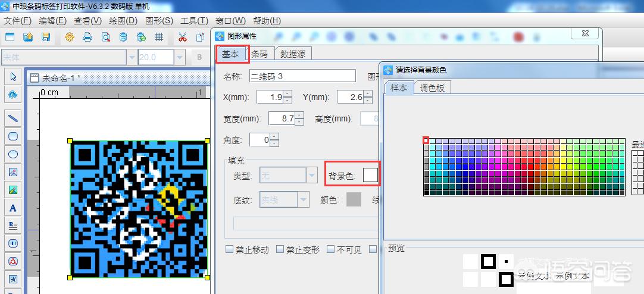Increase 宽度(mm) with up arrow
The width and height of the screenshot is (644, 294).
(300, 115)
